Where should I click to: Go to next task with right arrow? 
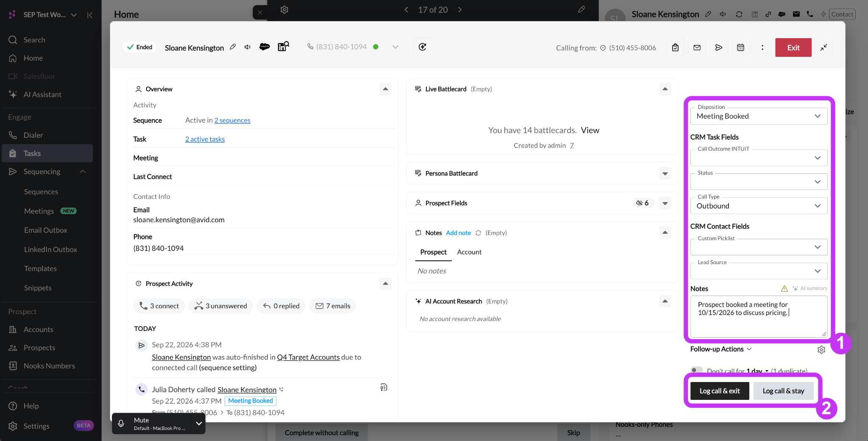pyautogui.click(x=460, y=10)
